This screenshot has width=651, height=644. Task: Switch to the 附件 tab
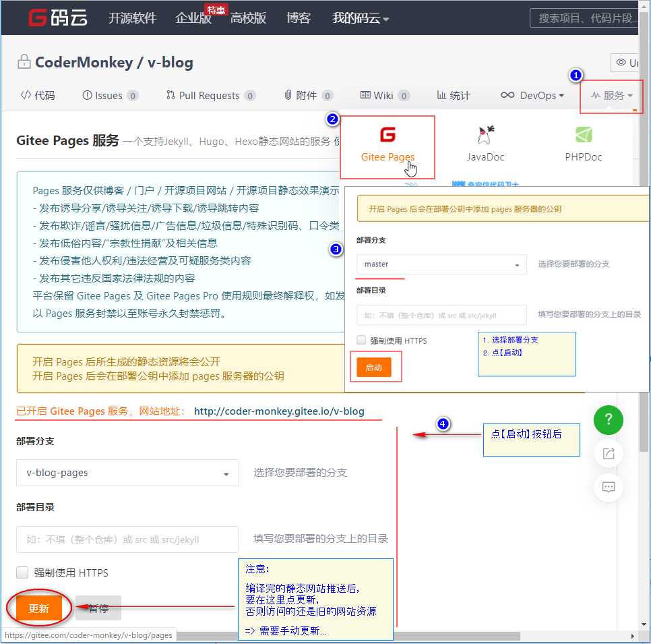click(308, 96)
